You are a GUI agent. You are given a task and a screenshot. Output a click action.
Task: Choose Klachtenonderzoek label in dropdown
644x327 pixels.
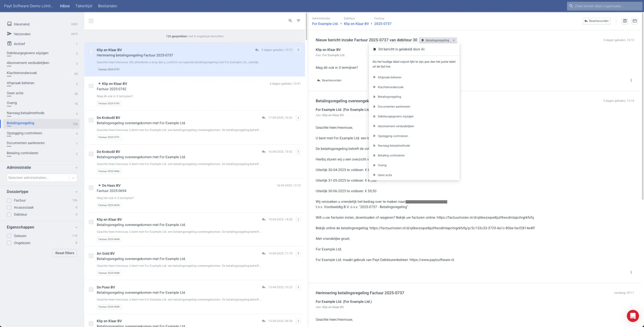[x=390, y=87]
